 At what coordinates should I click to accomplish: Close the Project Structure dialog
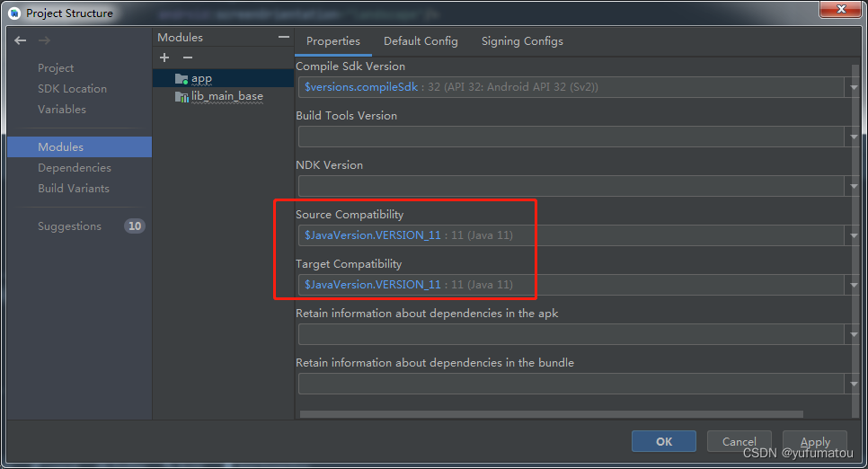coord(840,9)
